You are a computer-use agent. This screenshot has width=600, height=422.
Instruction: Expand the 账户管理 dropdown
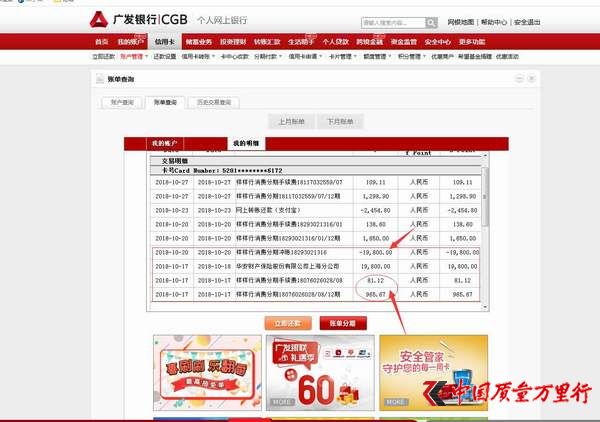point(134,57)
